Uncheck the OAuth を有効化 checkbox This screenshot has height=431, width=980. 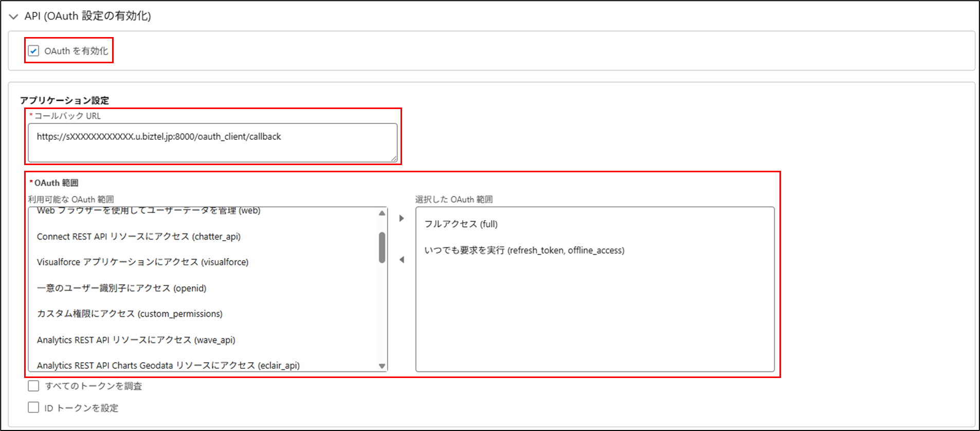pyautogui.click(x=33, y=51)
